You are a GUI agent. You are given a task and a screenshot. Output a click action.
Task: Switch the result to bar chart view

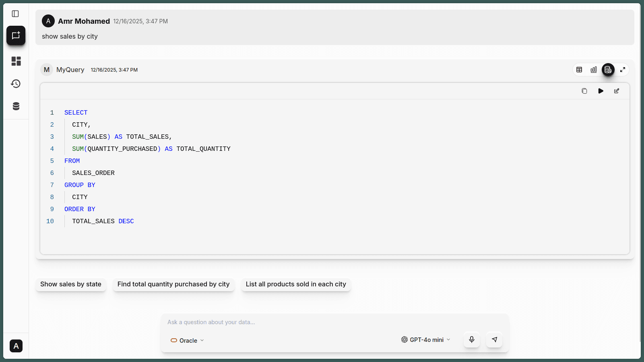[593, 69]
